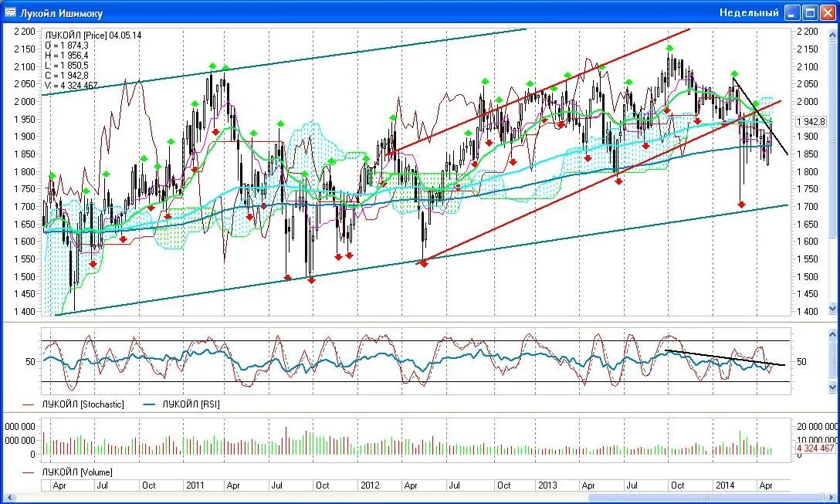This screenshot has width=840, height=504.
Task: Click the 20 000 000 volume axis label
Action: coord(816,426)
